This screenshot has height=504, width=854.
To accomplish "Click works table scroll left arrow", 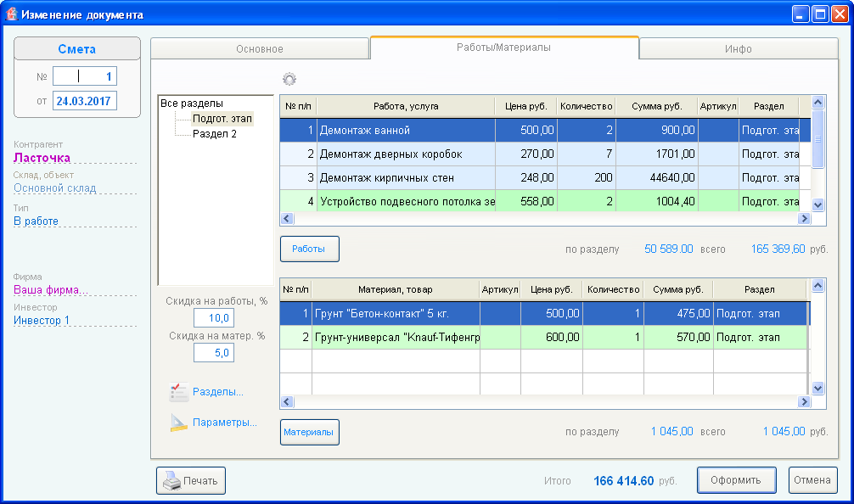I will click(x=287, y=218).
